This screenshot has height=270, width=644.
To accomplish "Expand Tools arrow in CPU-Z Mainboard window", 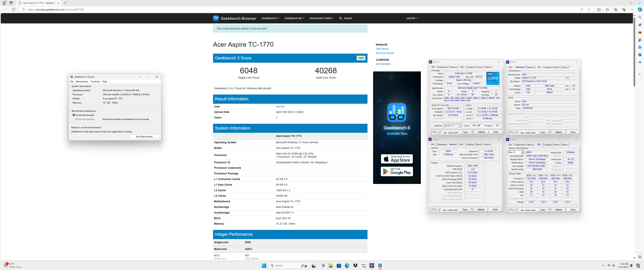I will point(549,132).
